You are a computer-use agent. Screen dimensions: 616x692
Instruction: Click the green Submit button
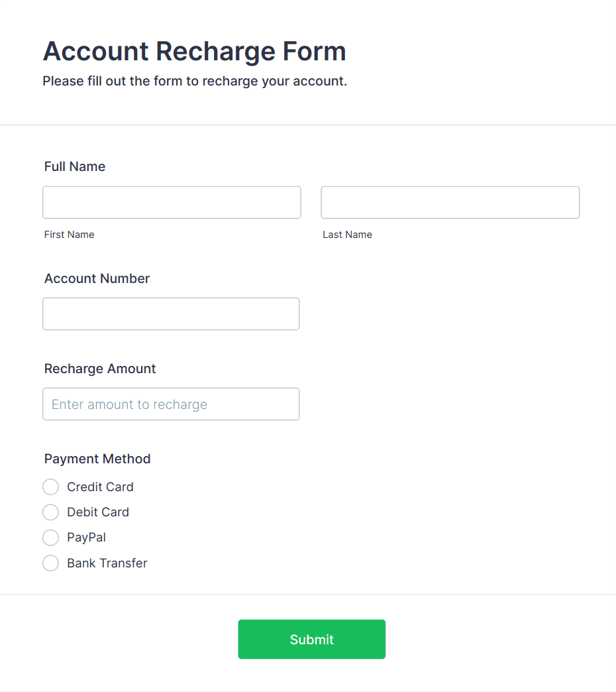click(x=311, y=639)
